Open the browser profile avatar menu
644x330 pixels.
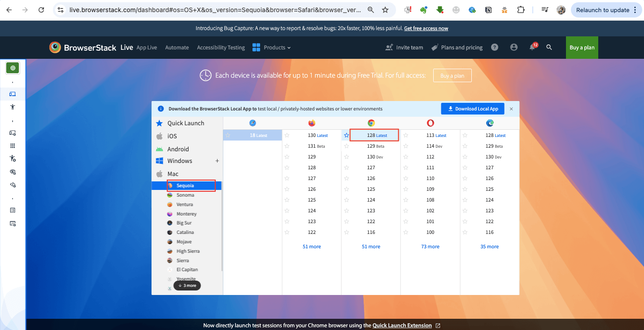[561, 10]
